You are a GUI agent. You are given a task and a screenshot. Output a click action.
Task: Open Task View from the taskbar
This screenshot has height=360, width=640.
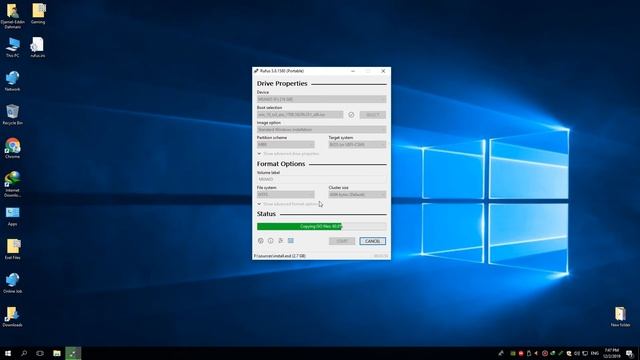40,353
